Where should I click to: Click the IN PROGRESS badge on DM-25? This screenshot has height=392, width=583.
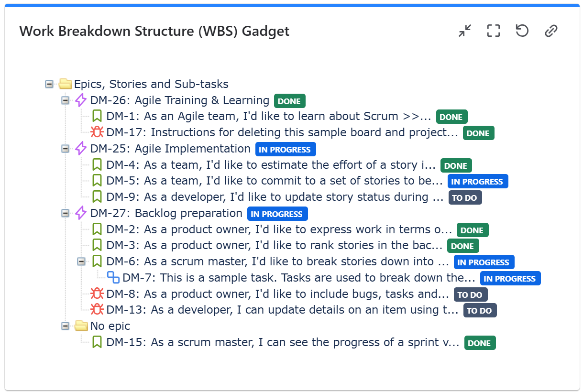[x=286, y=149]
